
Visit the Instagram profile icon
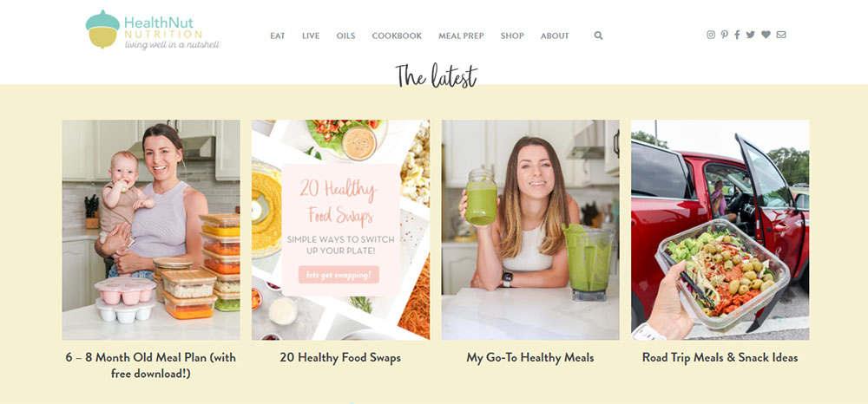point(711,35)
